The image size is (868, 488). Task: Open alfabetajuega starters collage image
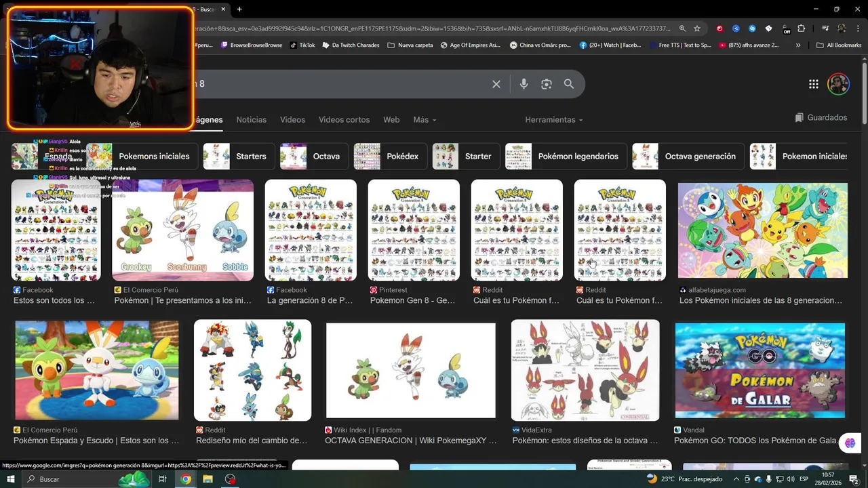763,230
